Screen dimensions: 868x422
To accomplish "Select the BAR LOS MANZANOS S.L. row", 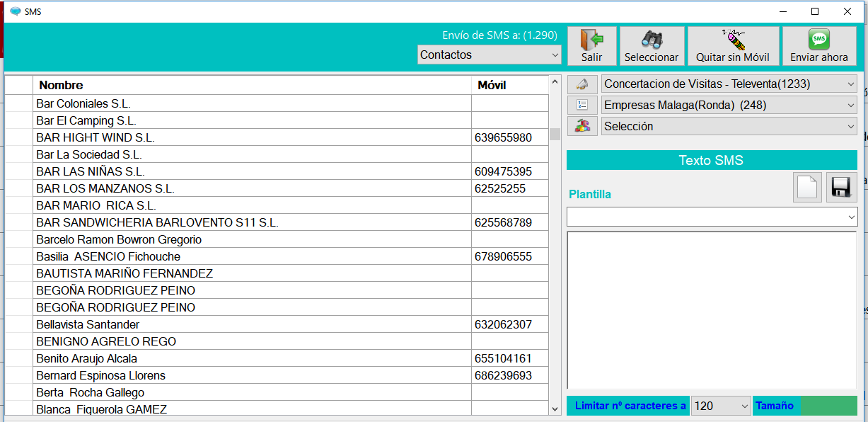I will (x=277, y=188).
